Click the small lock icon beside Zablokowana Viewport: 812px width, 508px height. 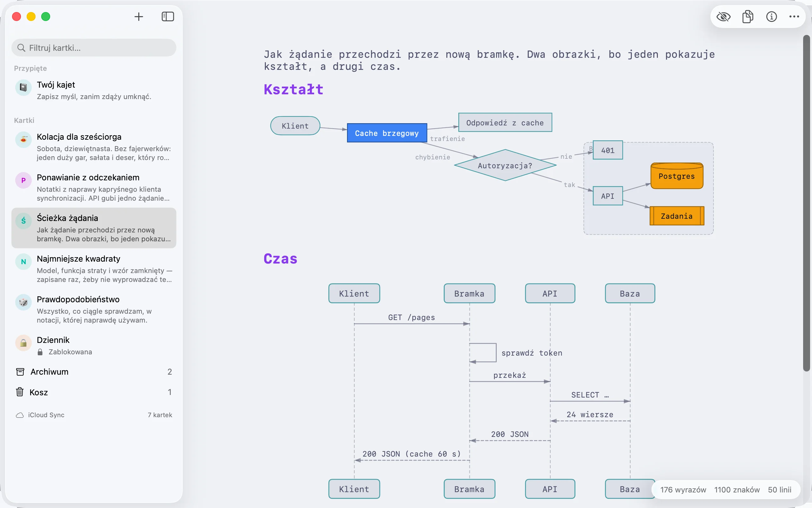(x=40, y=352)
